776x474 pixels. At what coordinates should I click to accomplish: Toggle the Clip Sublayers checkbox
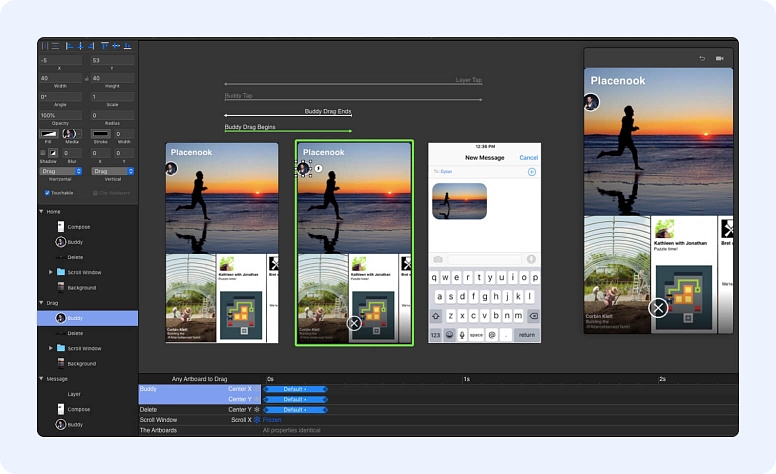[95, 192]
